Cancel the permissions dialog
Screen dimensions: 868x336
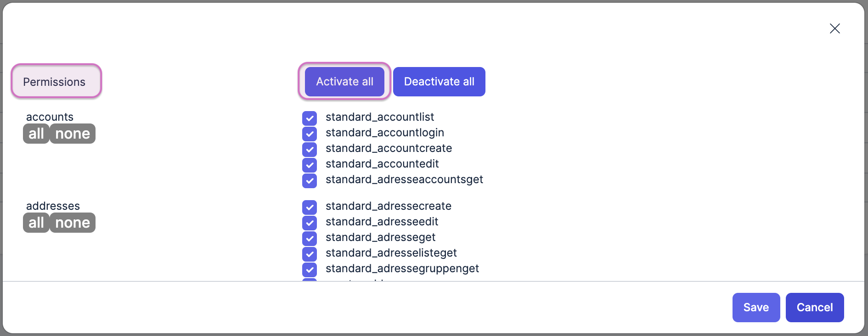pos(815,308)
